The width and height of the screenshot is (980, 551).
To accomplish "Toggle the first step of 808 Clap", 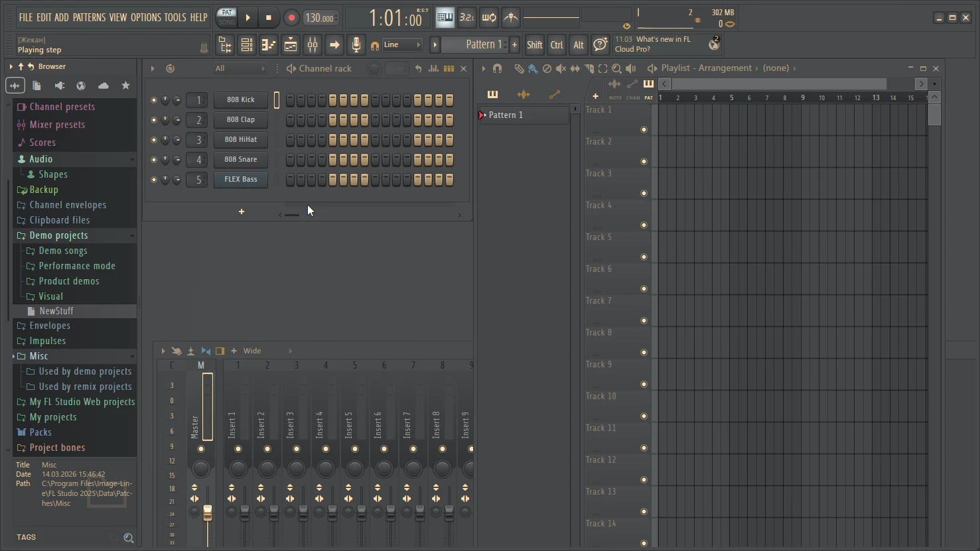I will pos(290,120).
